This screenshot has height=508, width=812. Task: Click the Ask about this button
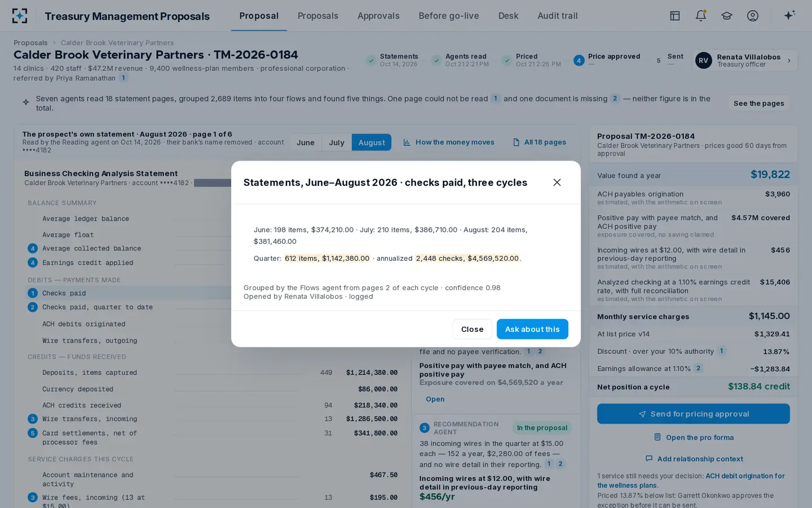532,329
